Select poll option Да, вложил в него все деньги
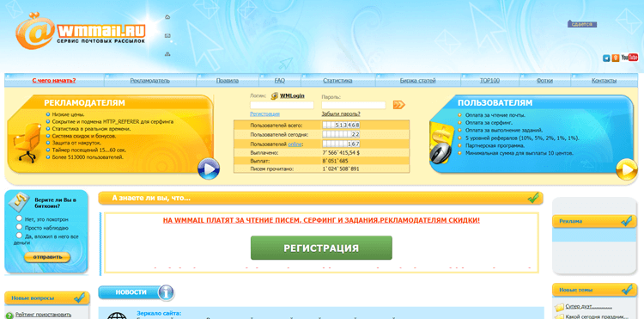 tap(19, 236)
